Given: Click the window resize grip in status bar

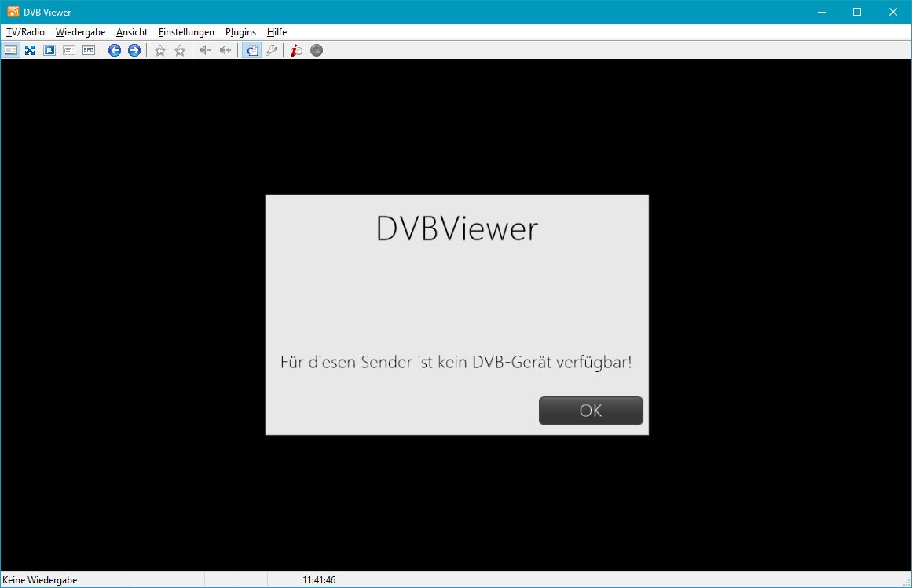Looking at the screenshot, I should (907, 583).
